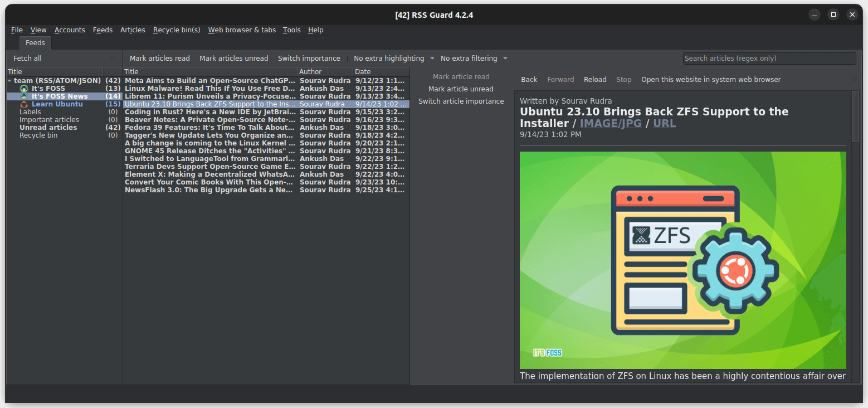Select the It's FOSS News feed icon
This screenshot has height=408, width=868.
[x=24, y=95]
